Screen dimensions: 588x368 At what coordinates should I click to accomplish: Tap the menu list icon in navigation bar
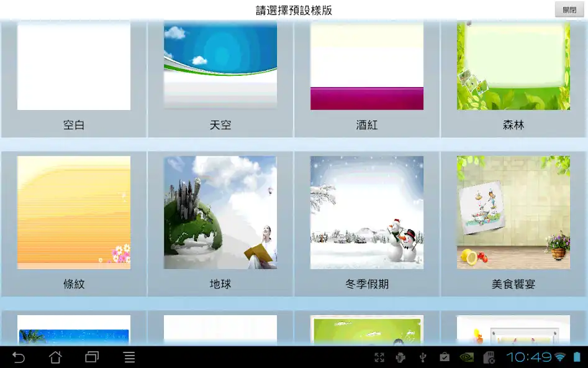pos(129,357)
